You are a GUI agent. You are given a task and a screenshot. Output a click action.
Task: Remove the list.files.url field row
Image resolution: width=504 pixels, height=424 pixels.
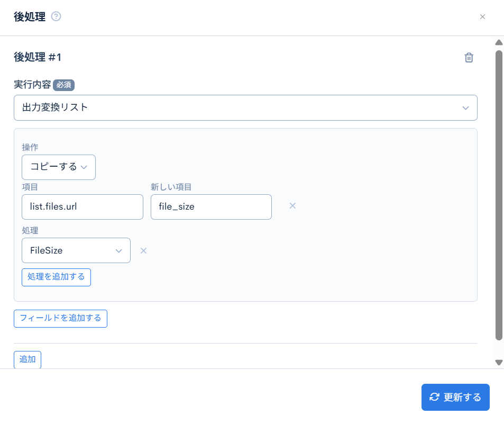click(292, 205)
